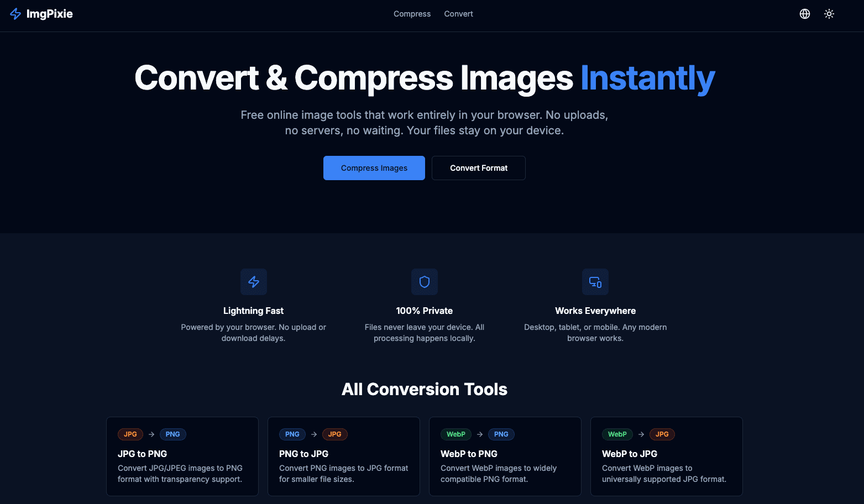
Task: Click the ImgPixie brand name text
Action: pyautogui.click(x=50, y=14)
